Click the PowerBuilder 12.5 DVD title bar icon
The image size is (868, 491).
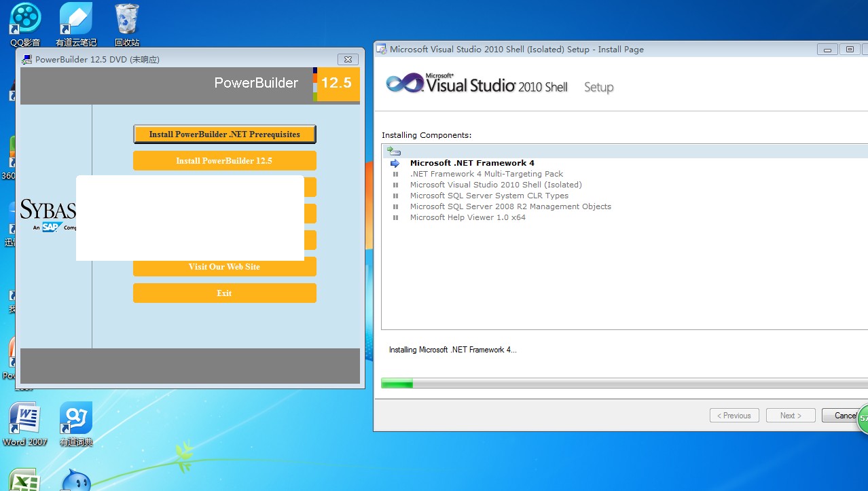tap(26, 59)
